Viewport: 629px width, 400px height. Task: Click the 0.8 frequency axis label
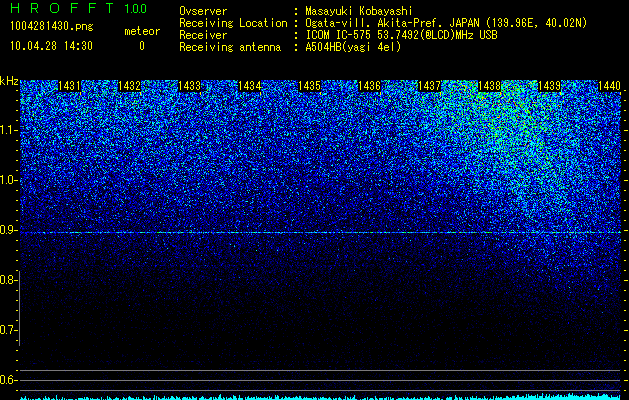click(x=6, y=280)
